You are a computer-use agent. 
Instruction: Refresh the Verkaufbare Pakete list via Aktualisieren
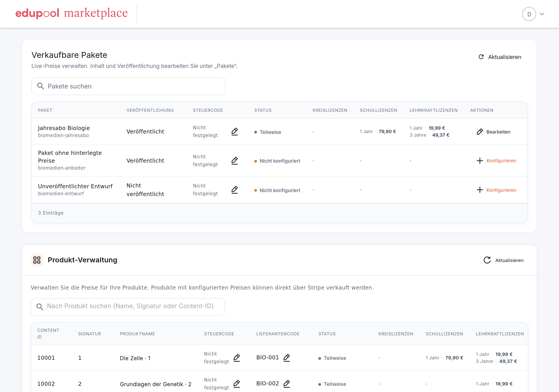coord(500,57)
